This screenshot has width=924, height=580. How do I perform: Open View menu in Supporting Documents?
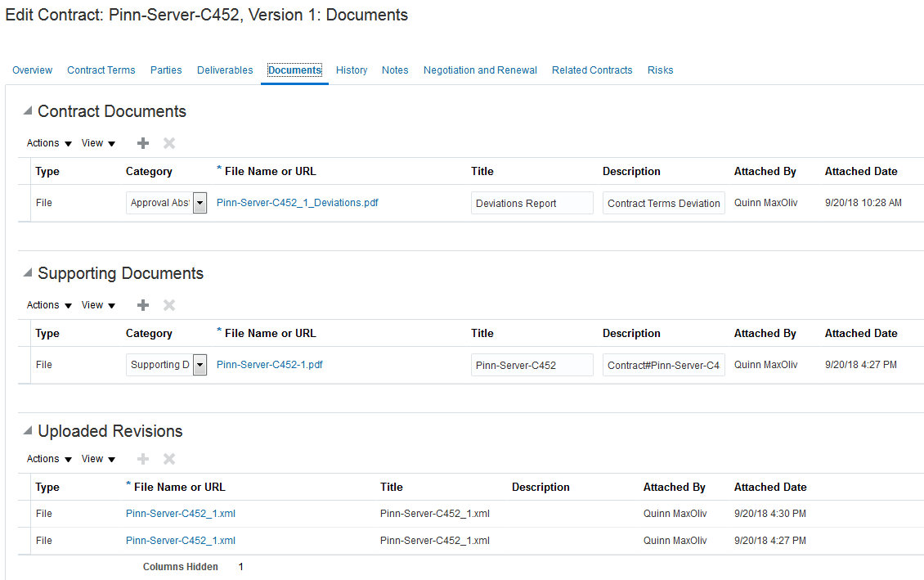[98, 305]
